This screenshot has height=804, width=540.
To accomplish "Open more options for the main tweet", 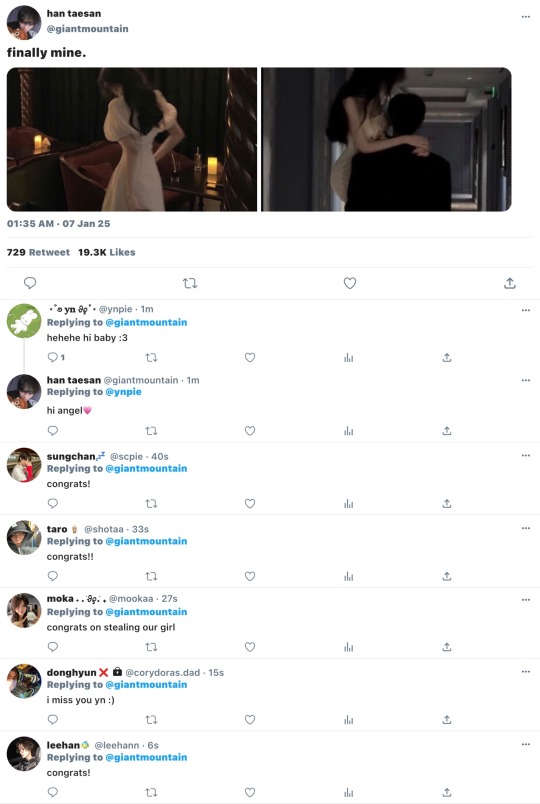I will click(x=526, y=17).
